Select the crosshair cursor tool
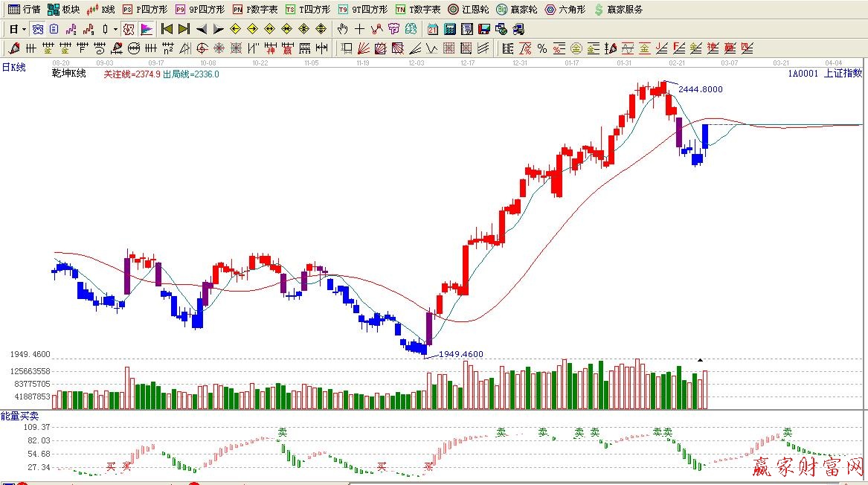 click(x=360, y=29)
